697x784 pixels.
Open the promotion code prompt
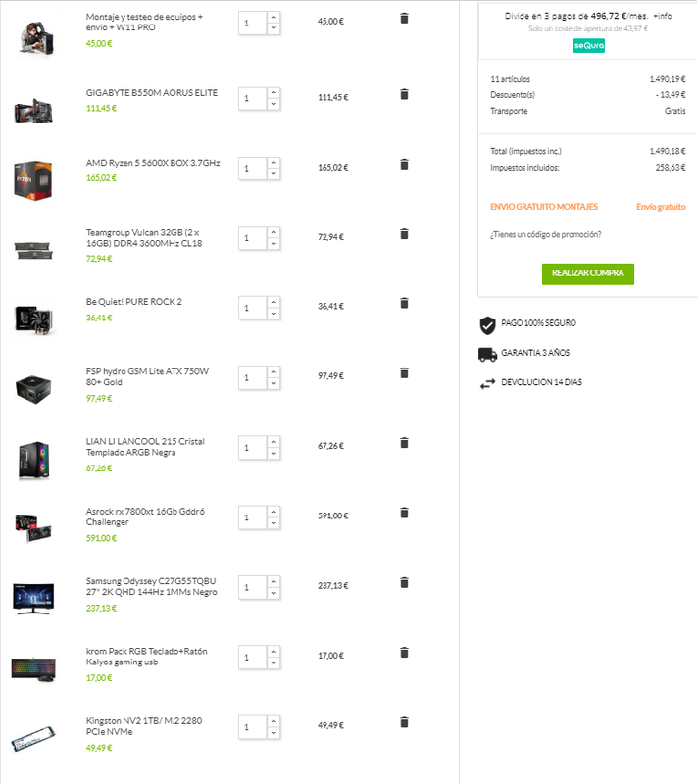pos(545,234)
